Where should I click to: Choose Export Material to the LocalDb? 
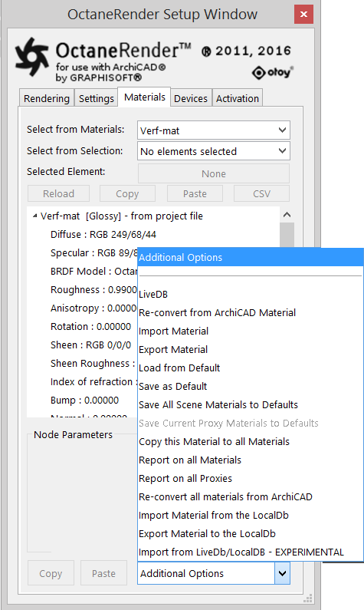251,534
